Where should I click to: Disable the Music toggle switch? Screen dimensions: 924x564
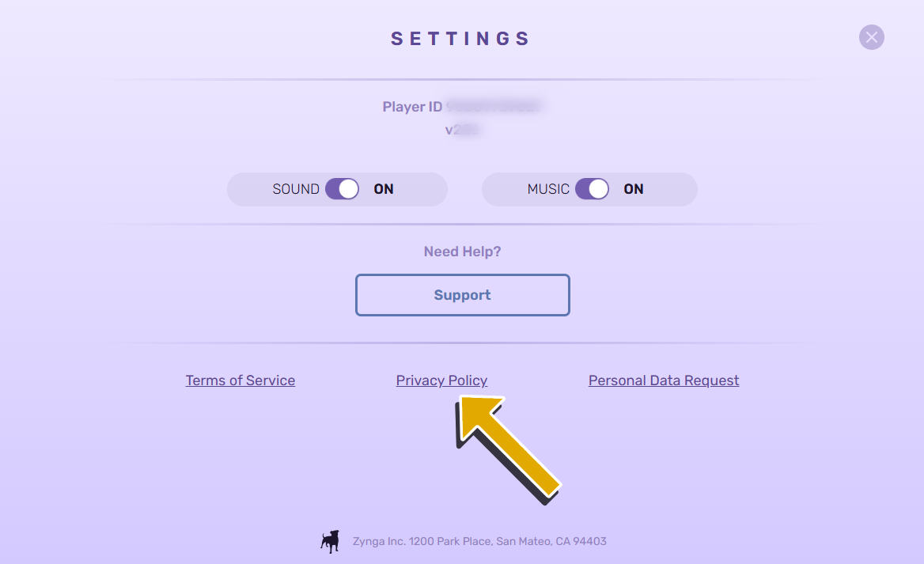592,189
